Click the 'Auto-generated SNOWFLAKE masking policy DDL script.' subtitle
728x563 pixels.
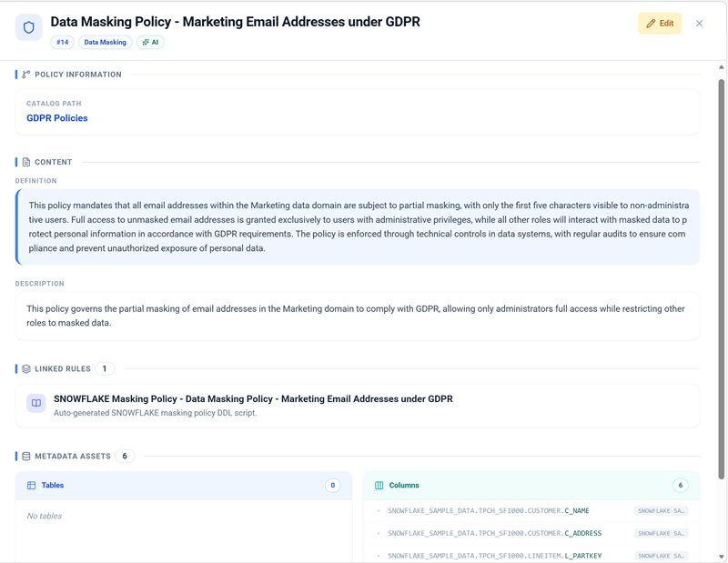[155, 413]
